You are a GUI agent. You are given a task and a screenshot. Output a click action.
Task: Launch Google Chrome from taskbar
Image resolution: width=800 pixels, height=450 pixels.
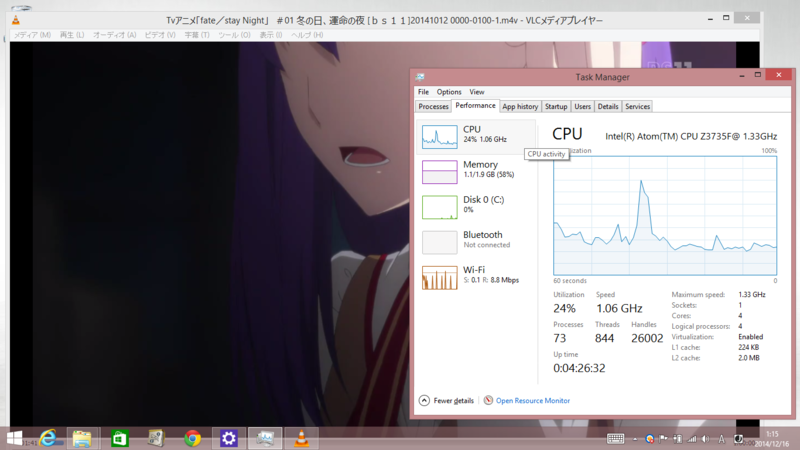[192, 438]
